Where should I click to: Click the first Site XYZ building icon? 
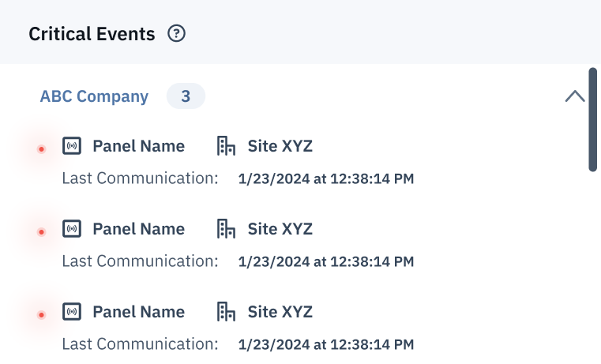226,146
